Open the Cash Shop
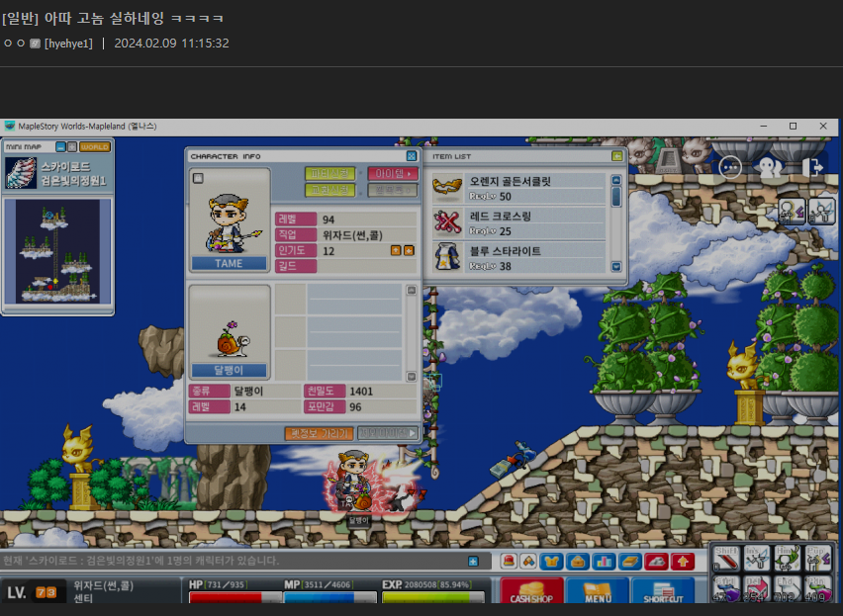 pos(531,592)
